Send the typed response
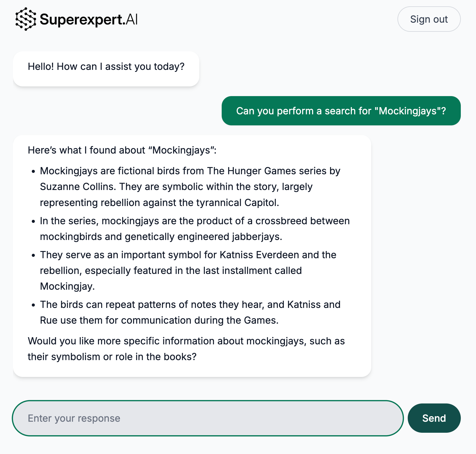 [x=434, y=418]
